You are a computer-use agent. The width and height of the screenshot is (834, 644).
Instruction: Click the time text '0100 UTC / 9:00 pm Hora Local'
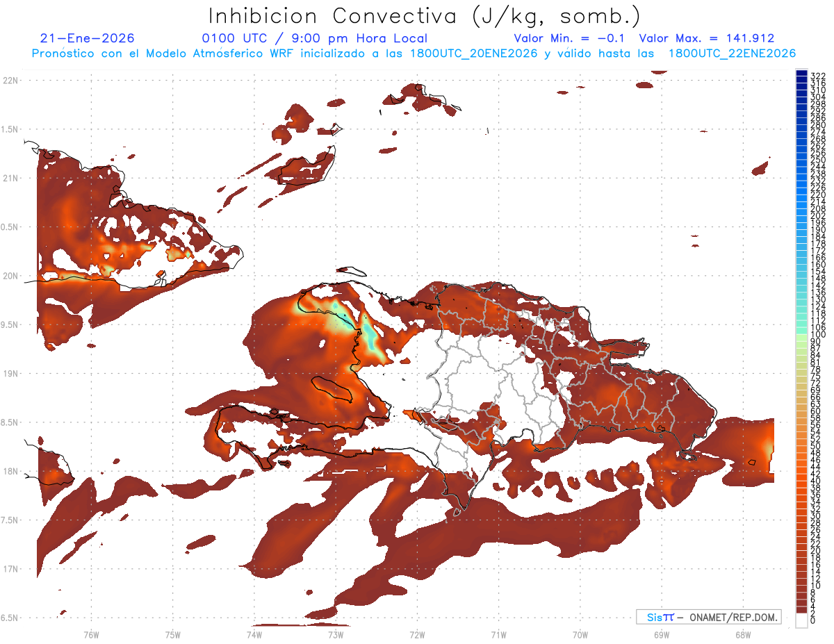coord(314,38)
